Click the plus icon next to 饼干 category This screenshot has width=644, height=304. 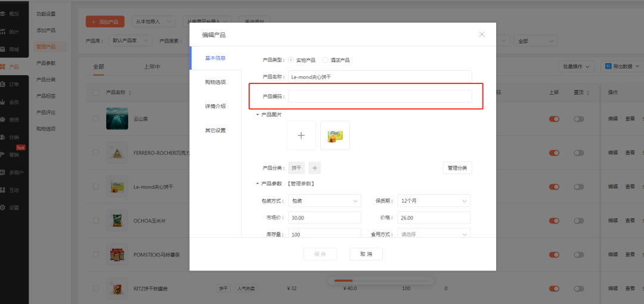point(315,168)
